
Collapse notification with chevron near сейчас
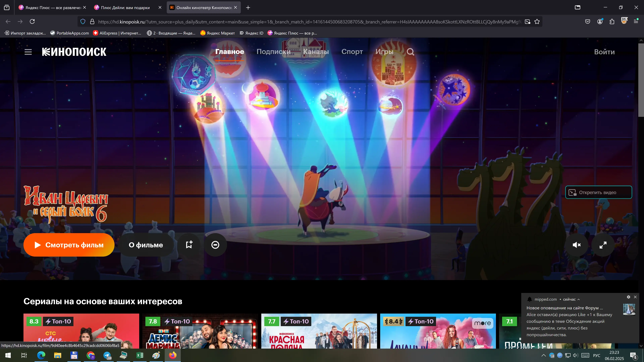click(578, 299)
